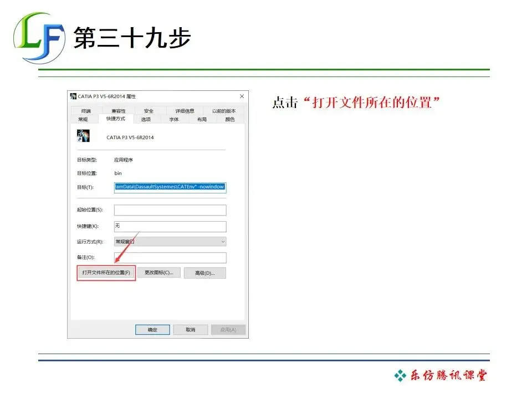Click the CATIA P3 V5-6R2014 name text
532x399 pixels.
130,137
